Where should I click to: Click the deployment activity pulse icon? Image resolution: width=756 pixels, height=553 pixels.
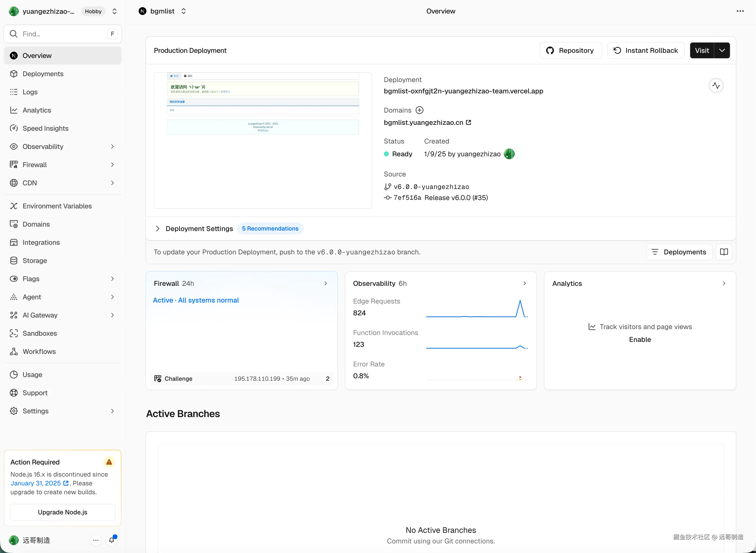point(716,86)
